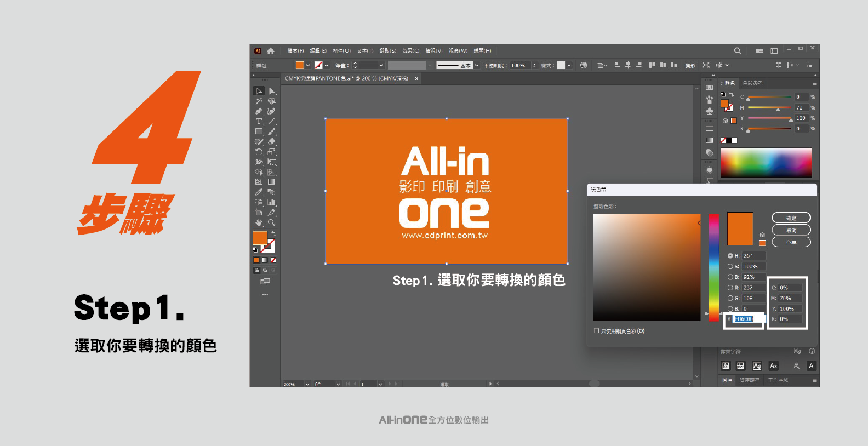This screenshot has height=446, width=868.
Task: Select the Eraser tool
Action: coord(272,141)
